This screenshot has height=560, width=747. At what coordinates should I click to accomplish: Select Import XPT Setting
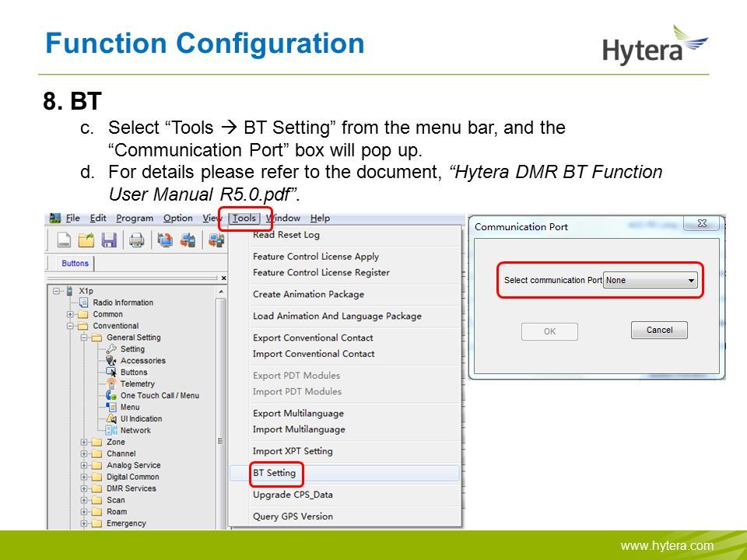coord(345,451)
